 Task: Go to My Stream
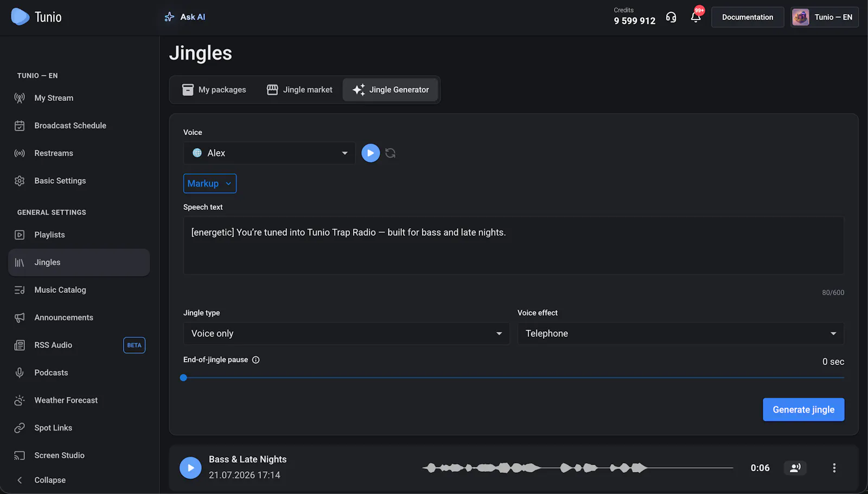coord(79,98)
